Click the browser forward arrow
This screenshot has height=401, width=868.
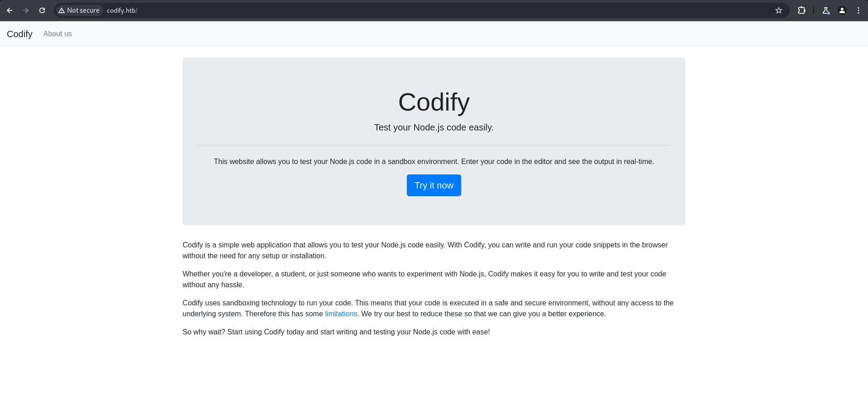pyautogui.click(x=26, y=10)
